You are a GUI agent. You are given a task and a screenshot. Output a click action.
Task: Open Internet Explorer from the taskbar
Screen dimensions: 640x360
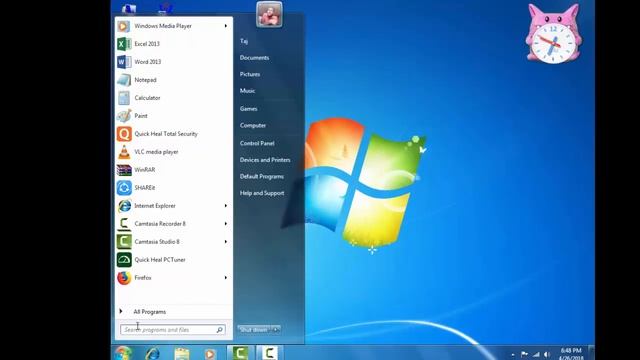point(153,353)
